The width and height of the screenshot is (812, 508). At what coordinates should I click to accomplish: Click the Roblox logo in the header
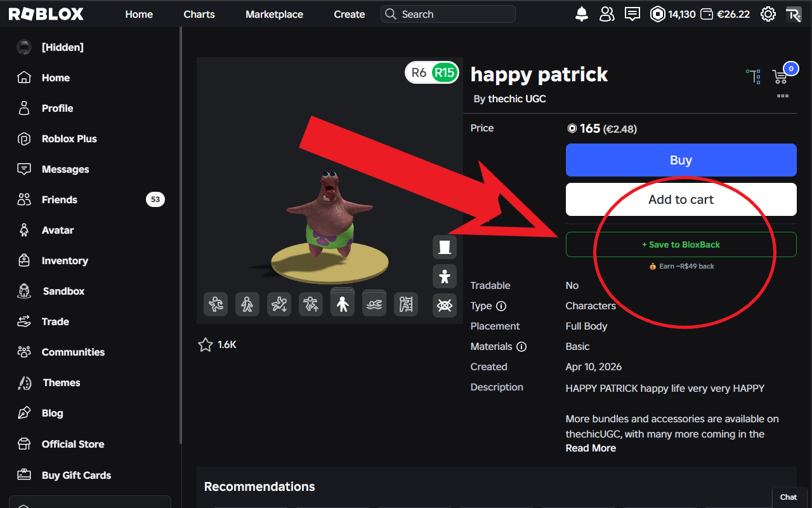coord(46,14)
